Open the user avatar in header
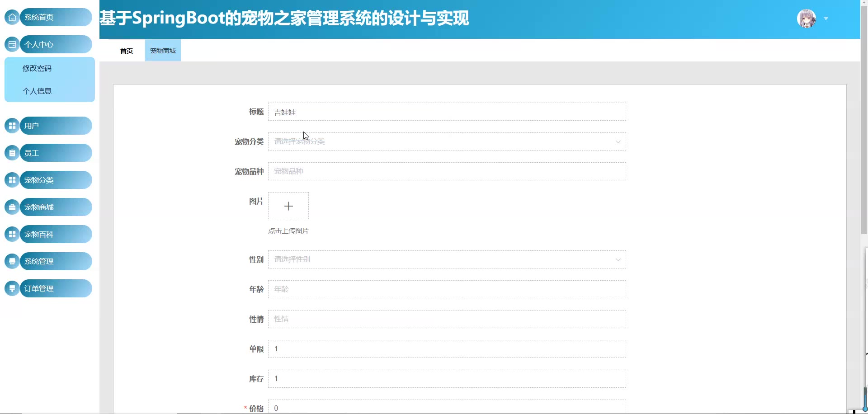Screen dimensions: 868x414 click(807, 19)
